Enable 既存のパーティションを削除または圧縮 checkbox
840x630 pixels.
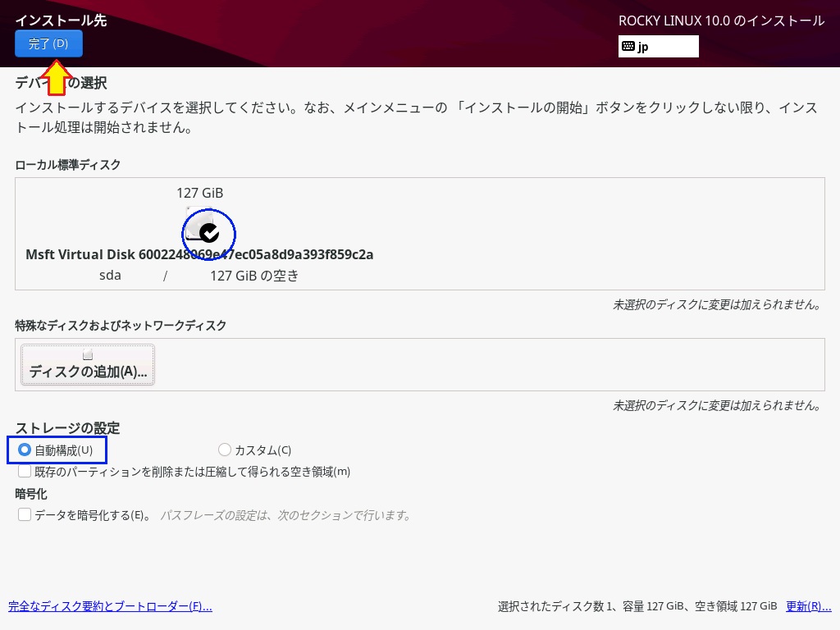pyautogui.click(x=25, y=472)
